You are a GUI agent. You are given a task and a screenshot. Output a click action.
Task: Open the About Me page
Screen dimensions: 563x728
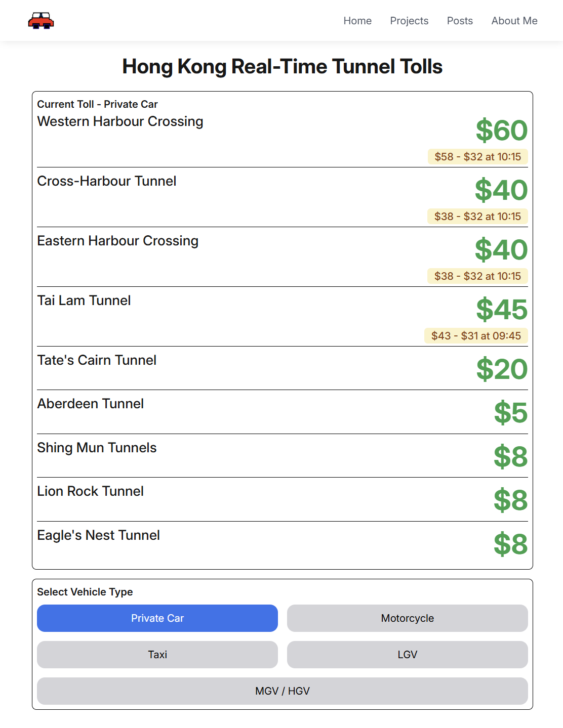point(514,21)
